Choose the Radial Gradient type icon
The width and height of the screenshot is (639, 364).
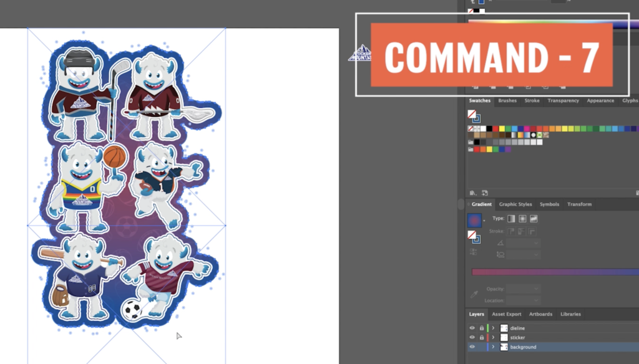(x=522, y=219)
